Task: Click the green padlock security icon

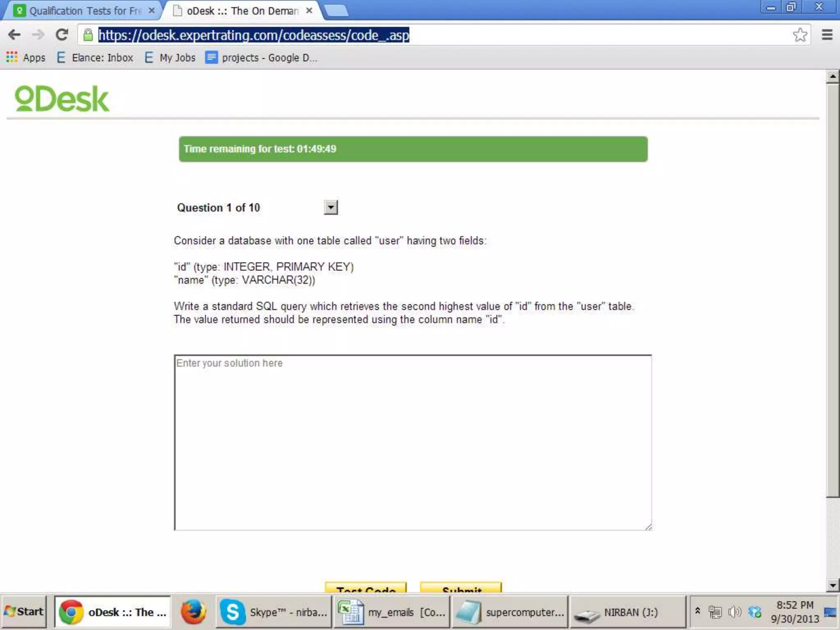Action: (88, 35)
